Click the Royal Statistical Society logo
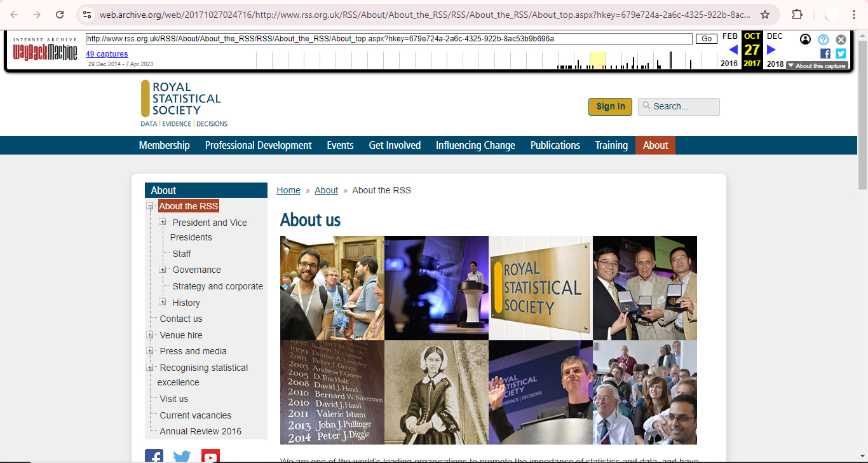This screenshot has width=868, height=463. 184,104
